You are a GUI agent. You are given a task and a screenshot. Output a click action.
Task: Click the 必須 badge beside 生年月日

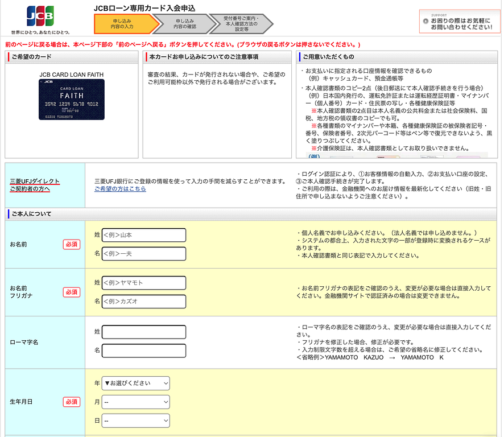(71, 401)
